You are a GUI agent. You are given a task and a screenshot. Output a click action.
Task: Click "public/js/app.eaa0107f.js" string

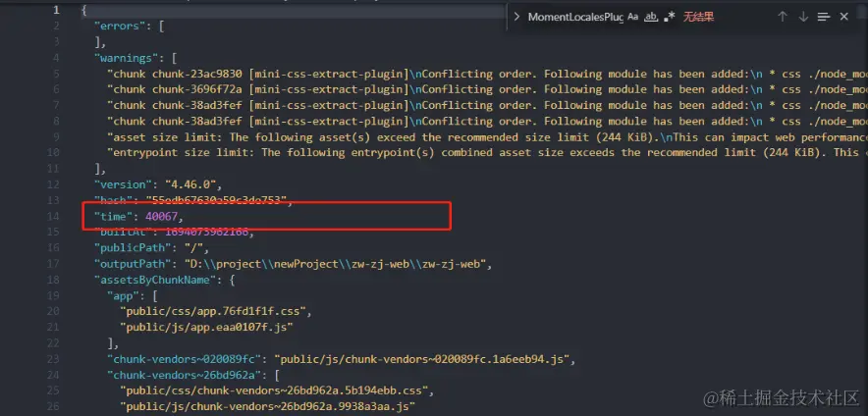point(206,328)
